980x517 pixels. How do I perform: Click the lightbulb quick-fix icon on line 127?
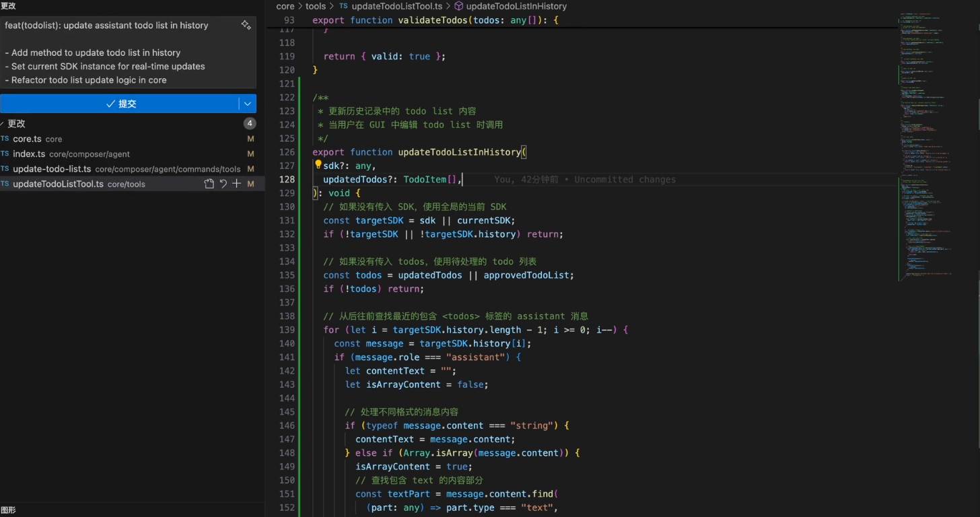pos(318,165)
